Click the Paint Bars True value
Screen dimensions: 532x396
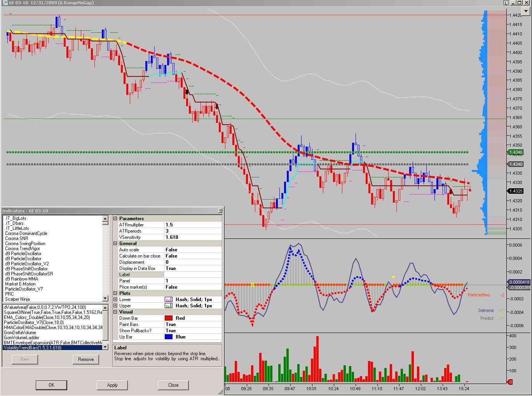click(193, 324)
